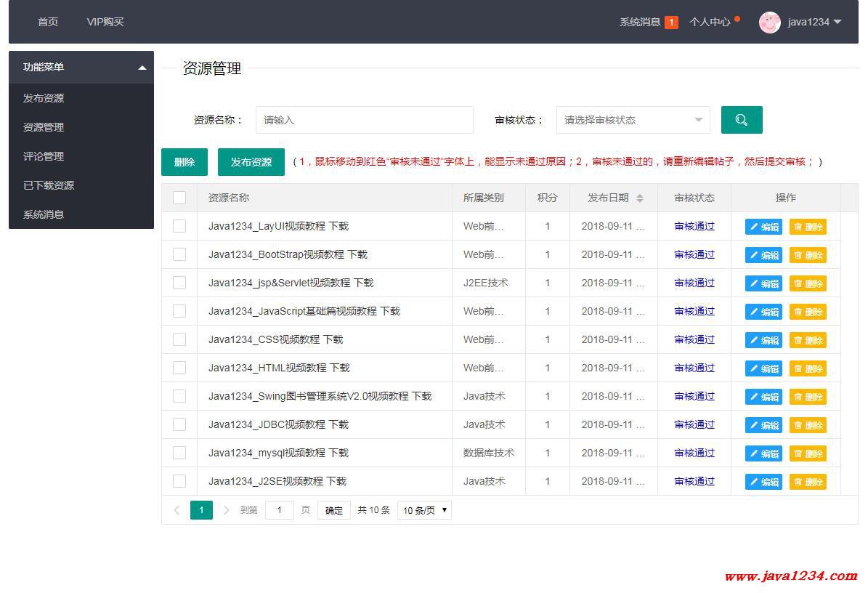Focus the page number jump input
Viewport: 868px width, 593px height.
click(280, 510)
